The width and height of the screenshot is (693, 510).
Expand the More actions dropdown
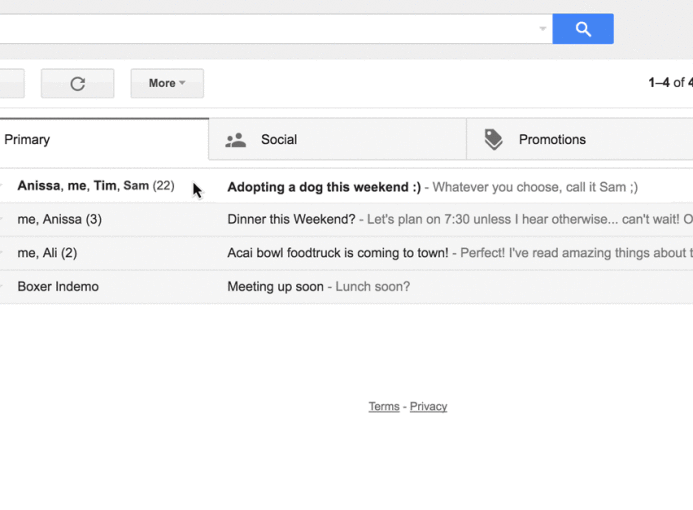167,84
